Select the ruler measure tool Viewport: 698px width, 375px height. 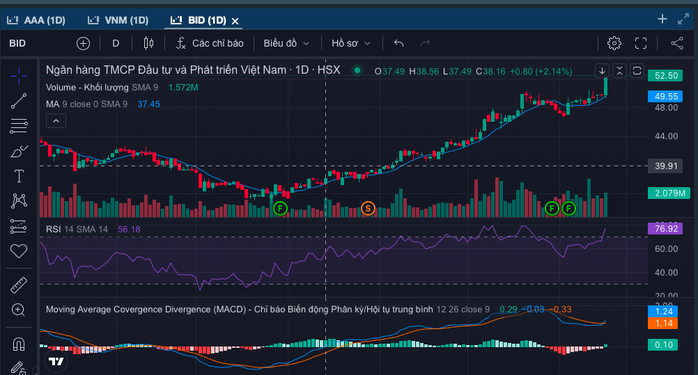pos(19,285)
